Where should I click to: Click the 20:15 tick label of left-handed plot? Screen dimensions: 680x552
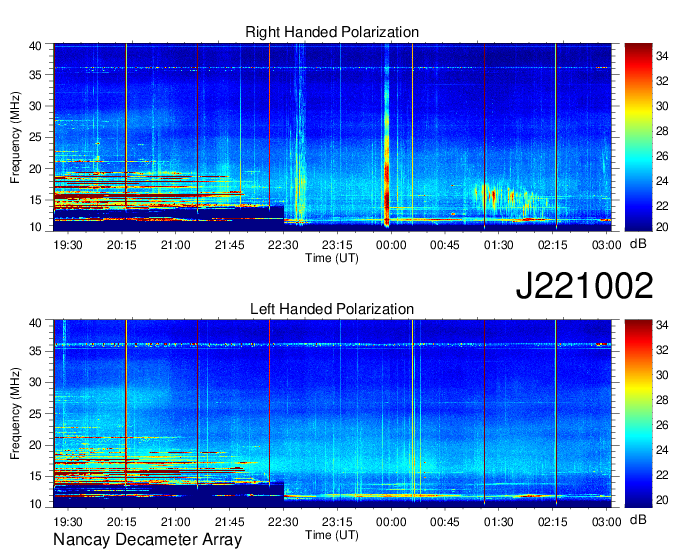point(121,522)
